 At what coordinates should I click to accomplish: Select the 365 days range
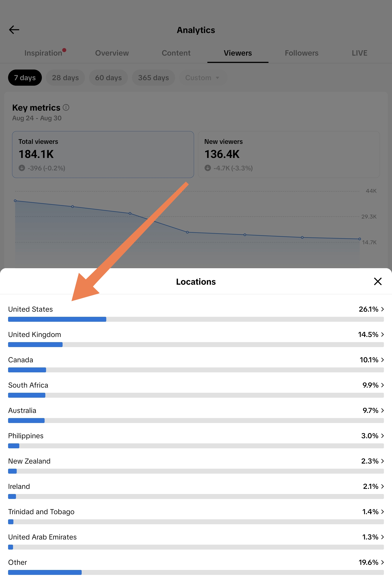(153, 78)
